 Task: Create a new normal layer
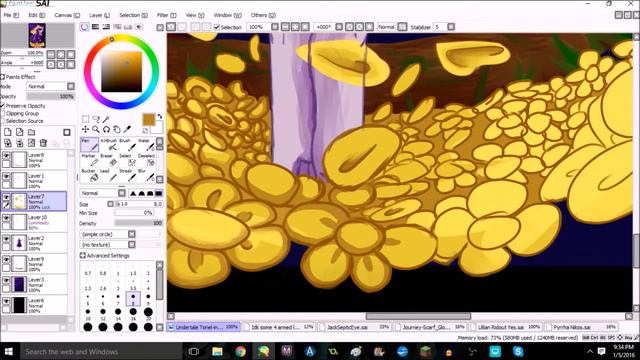tap(8, 132)
